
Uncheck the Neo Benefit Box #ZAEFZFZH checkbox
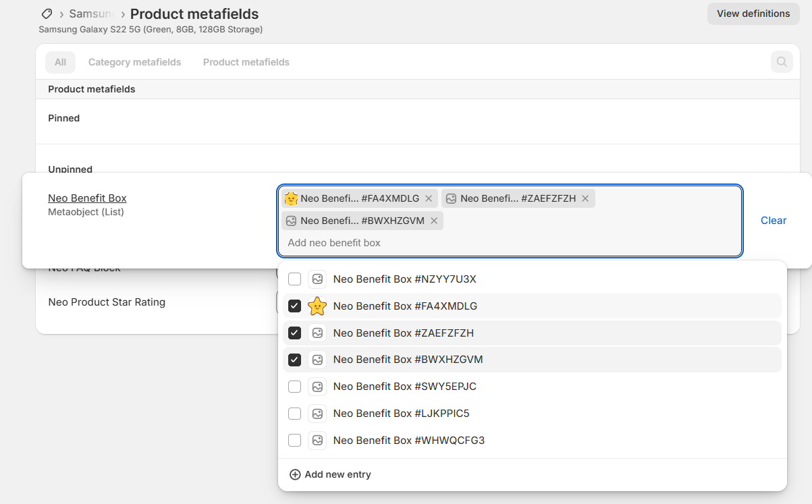[x=294, y=333]
